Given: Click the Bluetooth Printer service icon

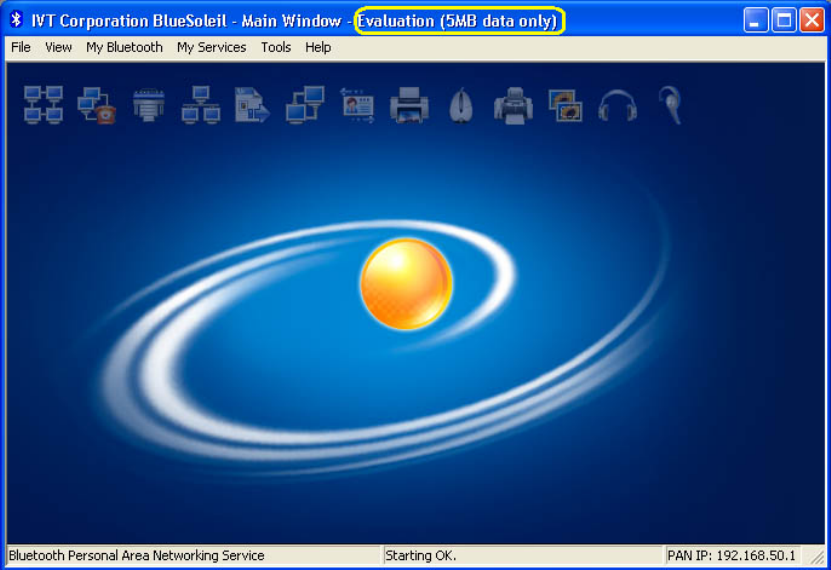Looking at the screenshot, I should [x=409, y=105].
